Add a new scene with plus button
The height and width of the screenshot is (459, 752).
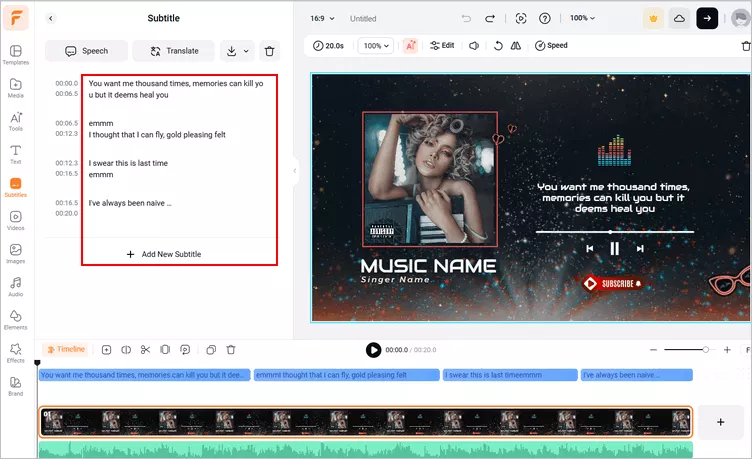(720, 422)
